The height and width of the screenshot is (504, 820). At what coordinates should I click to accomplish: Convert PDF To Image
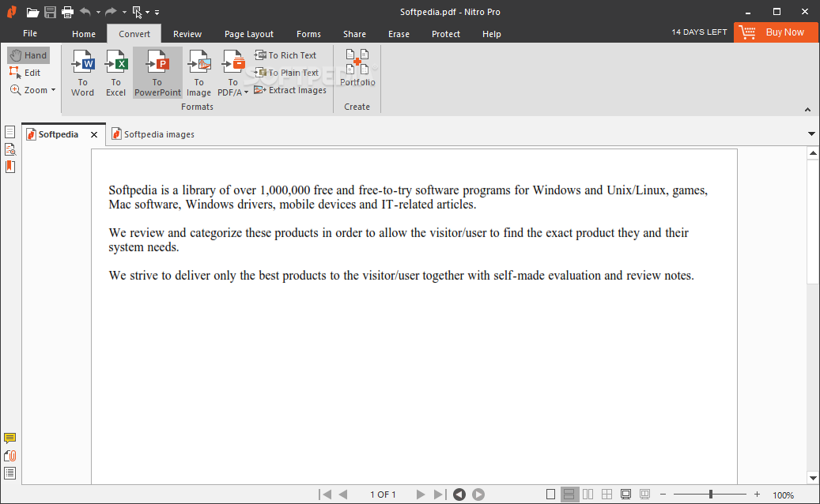(x=198, y=73)
